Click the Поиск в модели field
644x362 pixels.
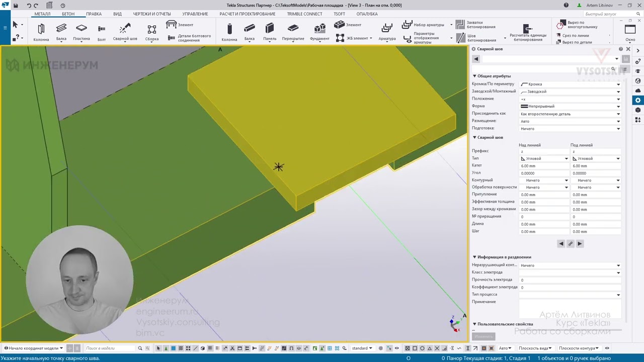(111, 348)
